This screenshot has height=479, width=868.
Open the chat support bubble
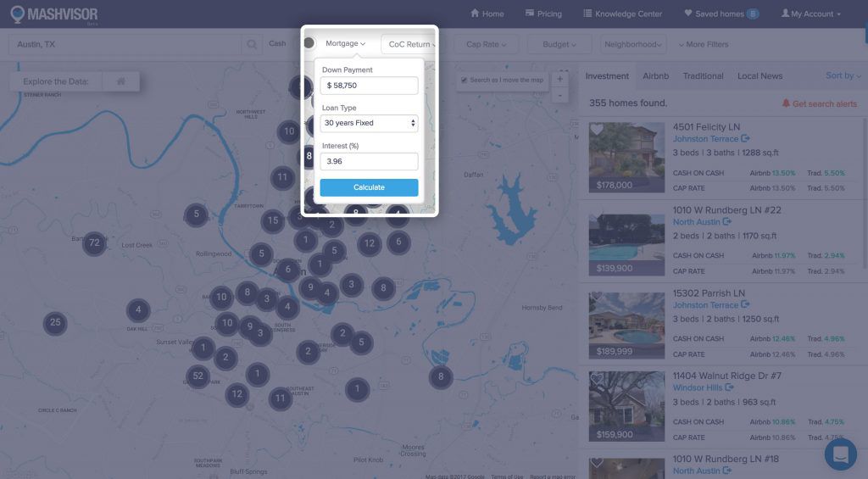coord(840,454)
